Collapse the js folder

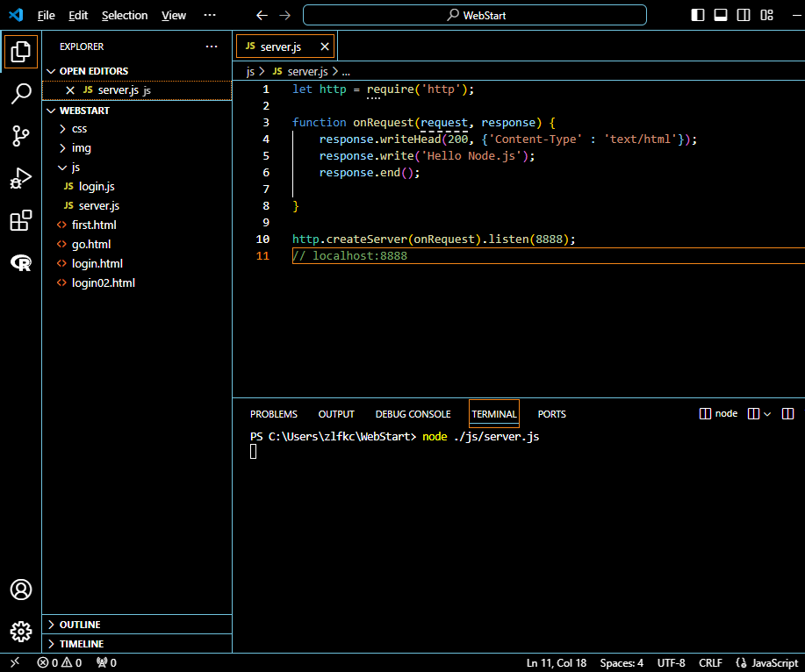(62, 168)
